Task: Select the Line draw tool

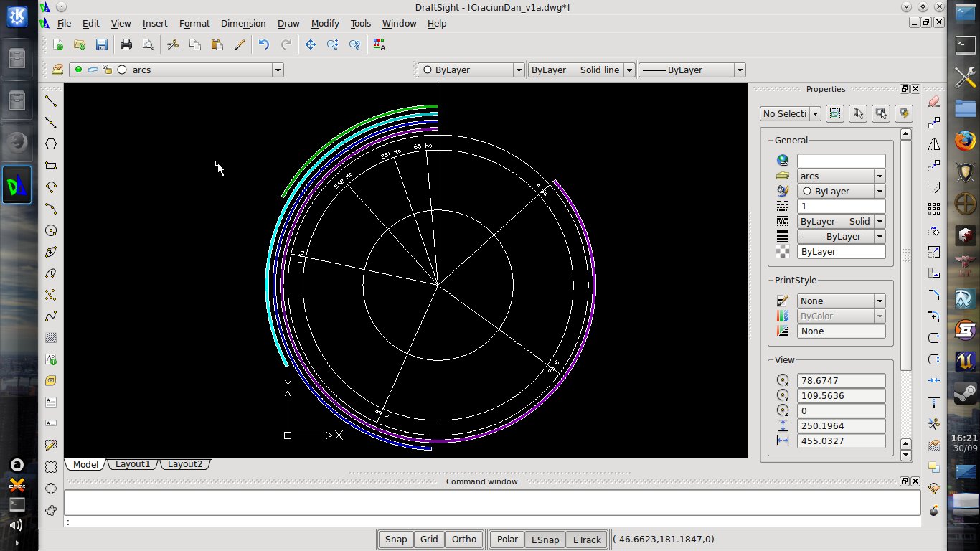Action: point(51,101)
